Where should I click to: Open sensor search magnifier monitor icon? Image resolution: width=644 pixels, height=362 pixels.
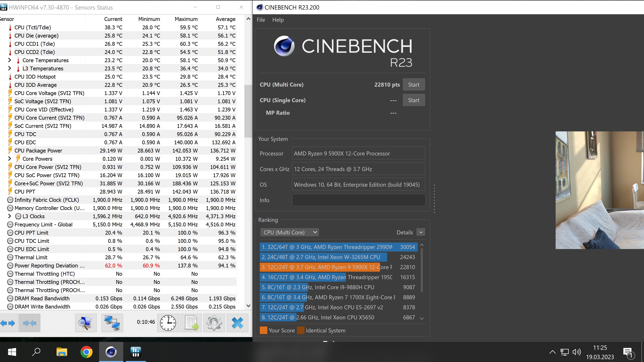click(86, 323)
